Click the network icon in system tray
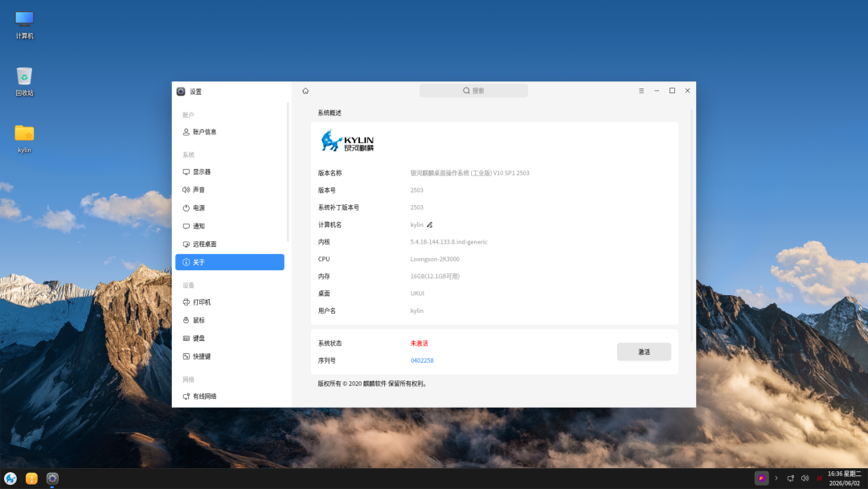Image resolution: width=868 pixels, height=489 pixels. tap(791, 479)
